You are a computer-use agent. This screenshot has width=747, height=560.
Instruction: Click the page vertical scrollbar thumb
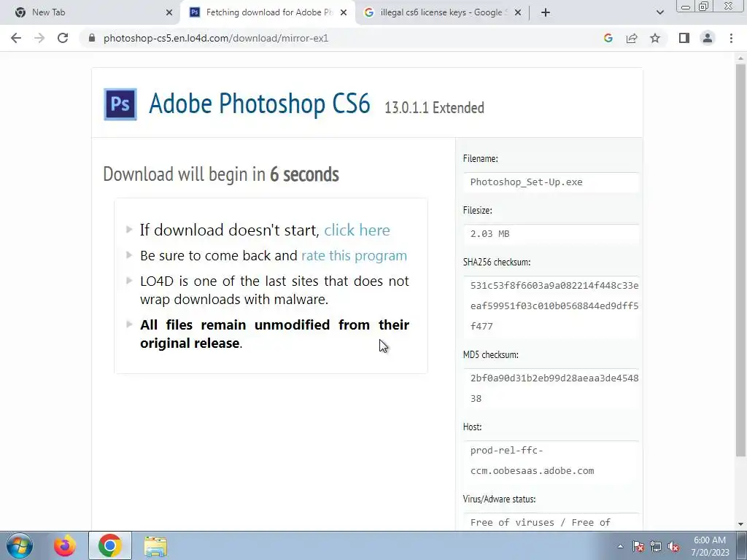[740, 260]
